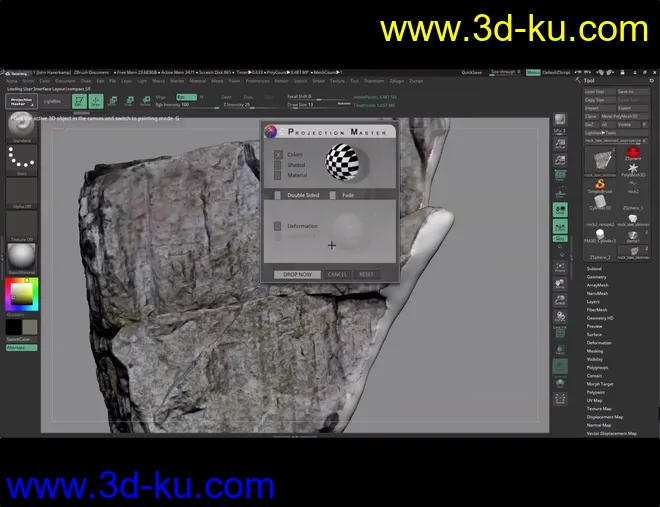The image size is (660, 507).
Task: Open the Render menu
Action: pos(281,81)
